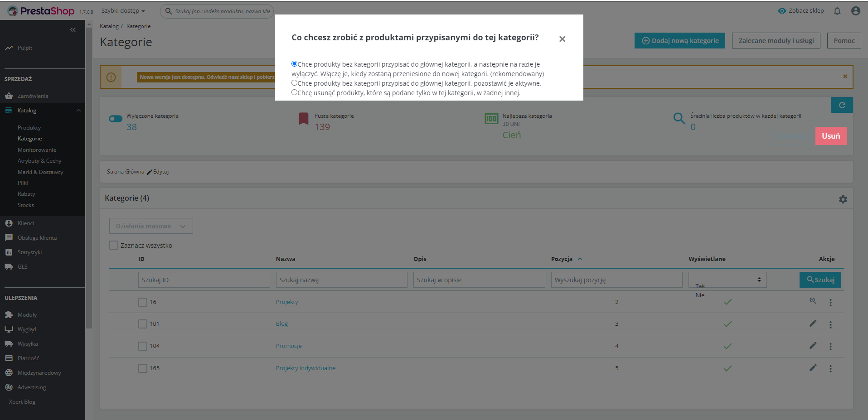Image resolution: width=868 pixels, height=420 pixels.
Task: Open the Pomoc help button
Action: (844, 41)
